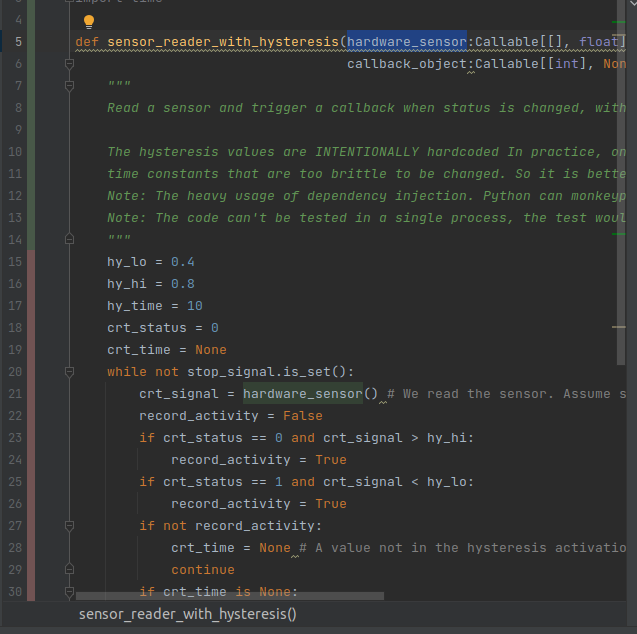637x634 pixels.
Task: Collapse the docstring via line 7 fold marker
Action: (x=69, y=86)
